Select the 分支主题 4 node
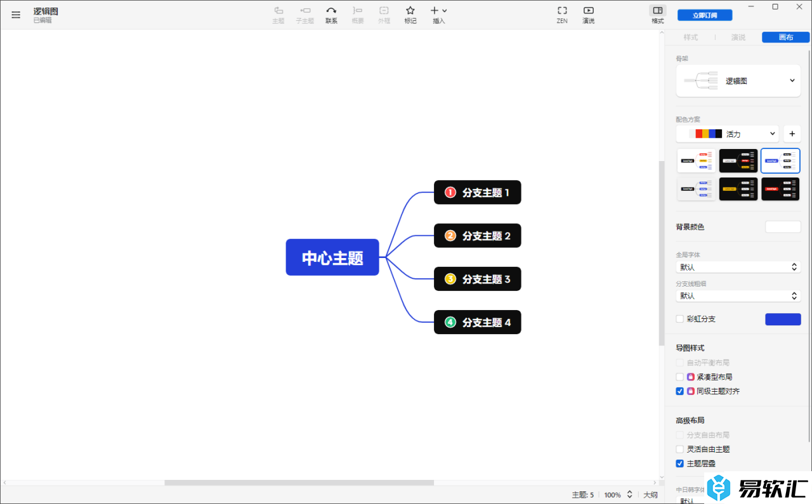 point(478,322)
